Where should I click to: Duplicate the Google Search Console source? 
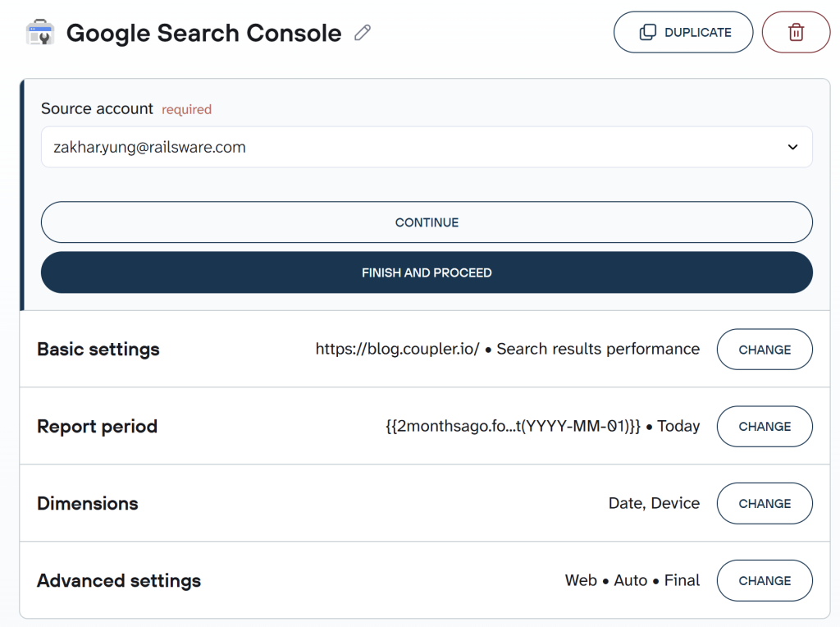(683, 32)
